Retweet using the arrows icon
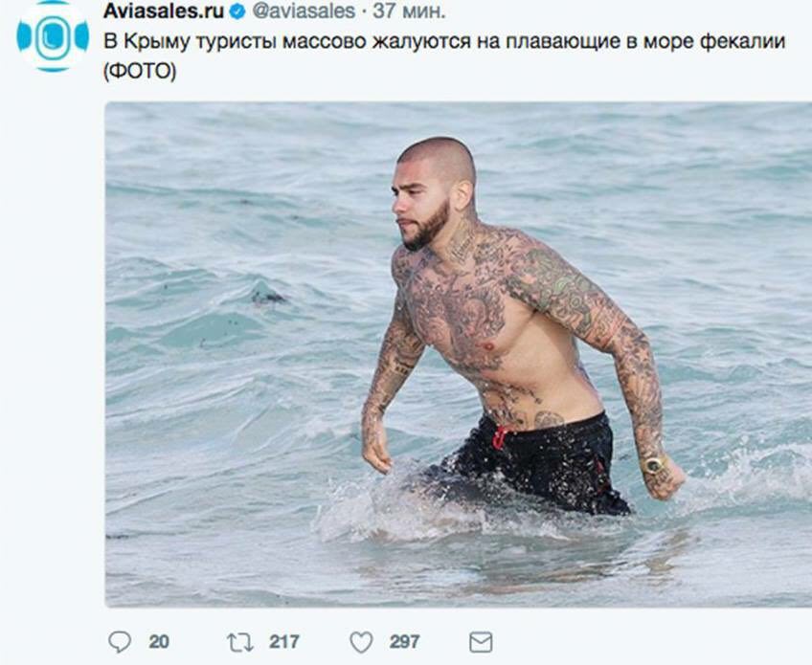The image size is (812, 665). [240, 642]
